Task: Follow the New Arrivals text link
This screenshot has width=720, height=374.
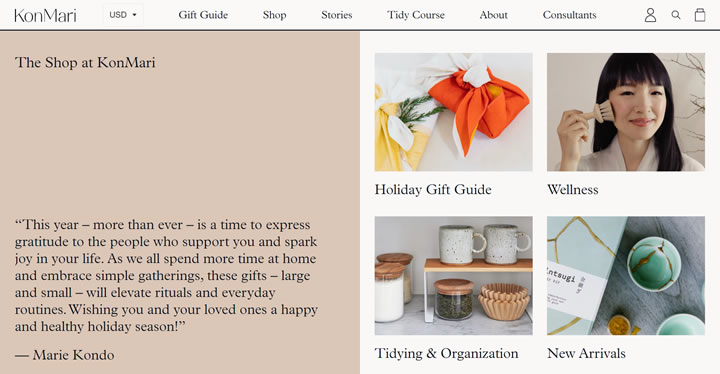Action: tap(586, 353)
